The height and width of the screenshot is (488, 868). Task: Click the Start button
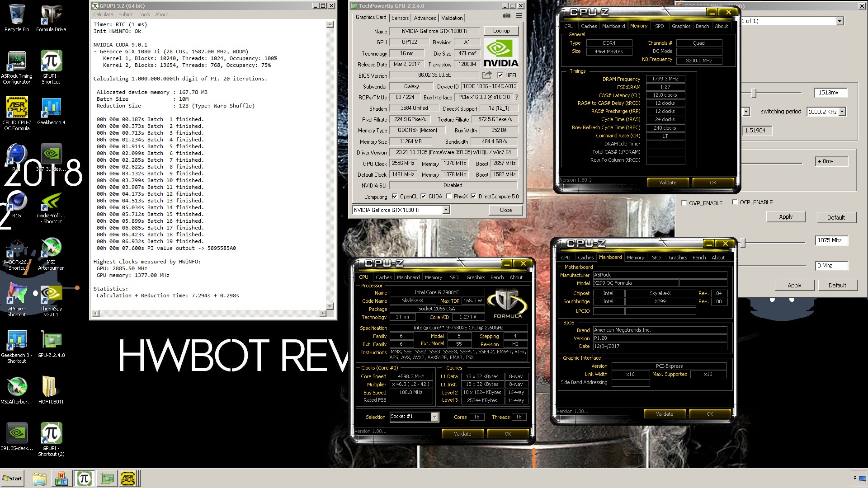click(12, 479)
